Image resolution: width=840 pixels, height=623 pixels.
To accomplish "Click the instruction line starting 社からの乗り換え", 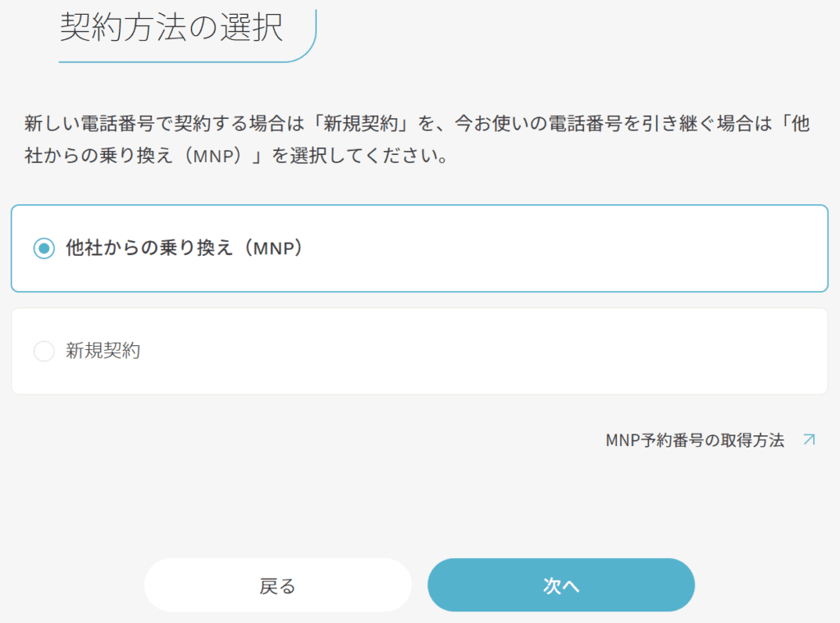I will 235,156.
